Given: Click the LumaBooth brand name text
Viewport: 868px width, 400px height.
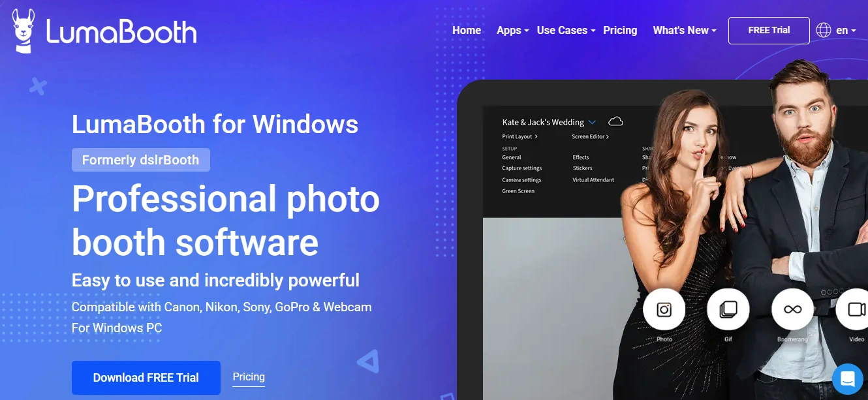Looking at the screenshot, I should [x=121, y=31].
